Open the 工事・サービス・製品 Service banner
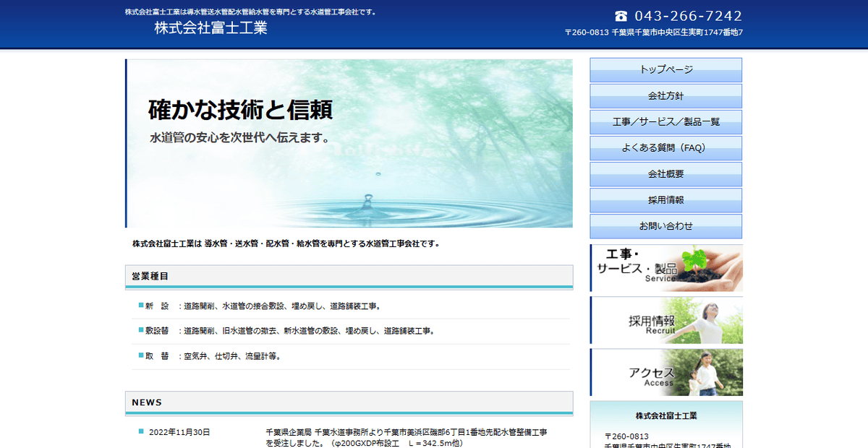Screen dimensions: 868x448 (x=665, y=268)
